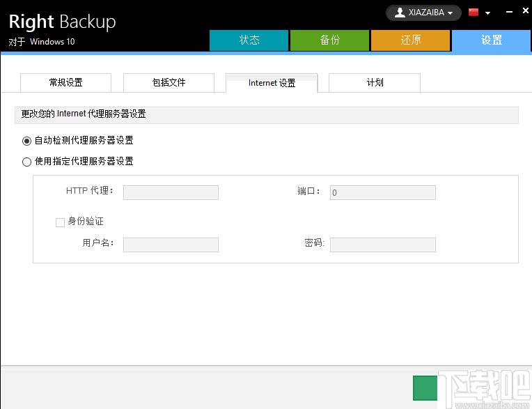The image size is (532, 409).
Task: Open the 状态 (Status) tab
Action: click(x=249, y=40)
